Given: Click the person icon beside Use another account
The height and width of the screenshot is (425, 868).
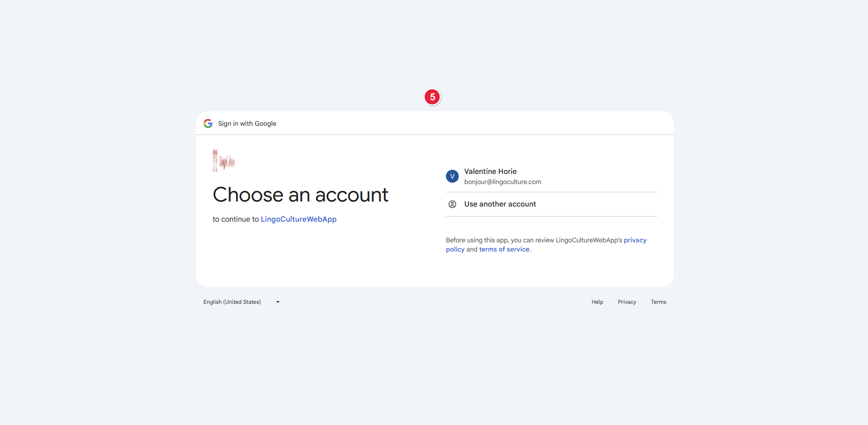Looking at the screenshot, I should [452, 204].
